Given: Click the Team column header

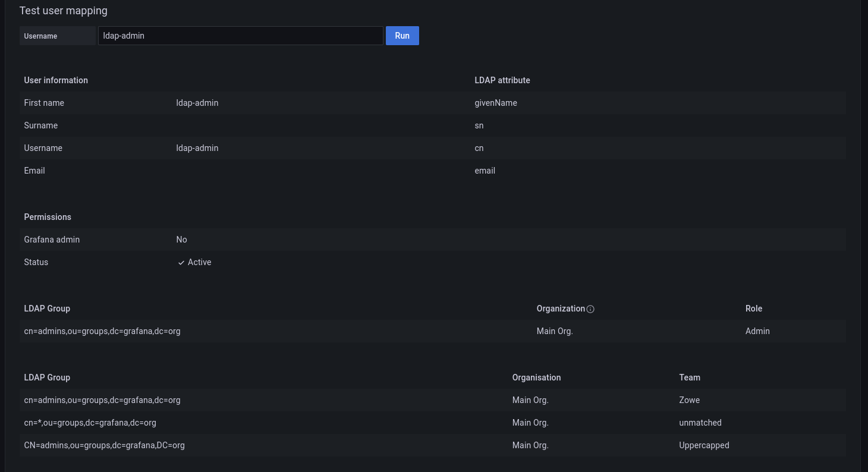Looking at the screenshot, I should (689, 377).
